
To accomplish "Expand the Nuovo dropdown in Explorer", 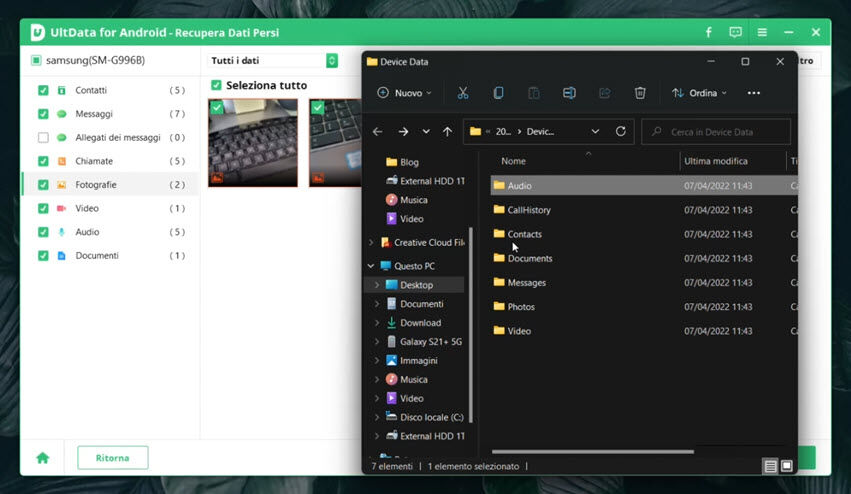I will (404, 93).
